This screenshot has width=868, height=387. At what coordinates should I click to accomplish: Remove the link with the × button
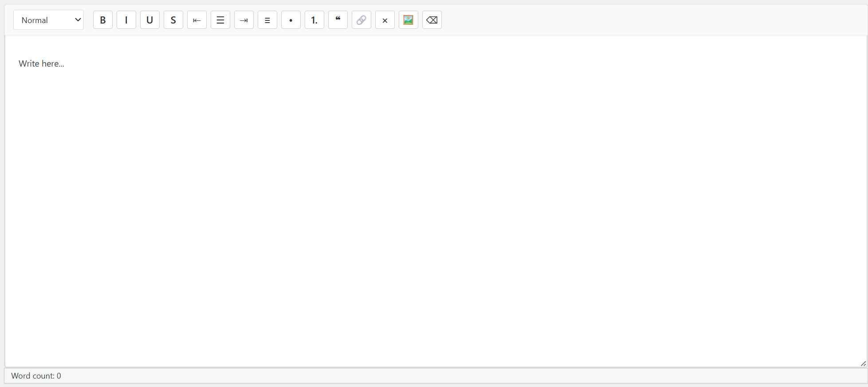pyautogui.click(x=385, y=20)
